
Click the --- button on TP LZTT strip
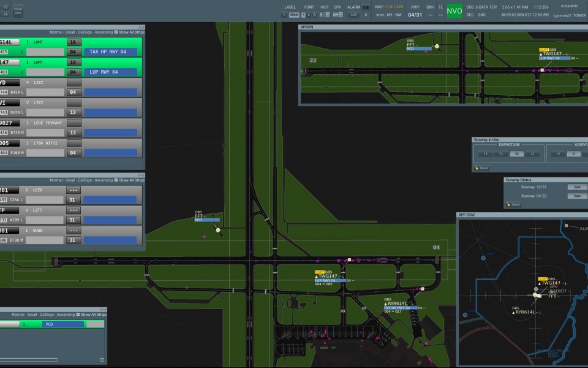[73, 210]
